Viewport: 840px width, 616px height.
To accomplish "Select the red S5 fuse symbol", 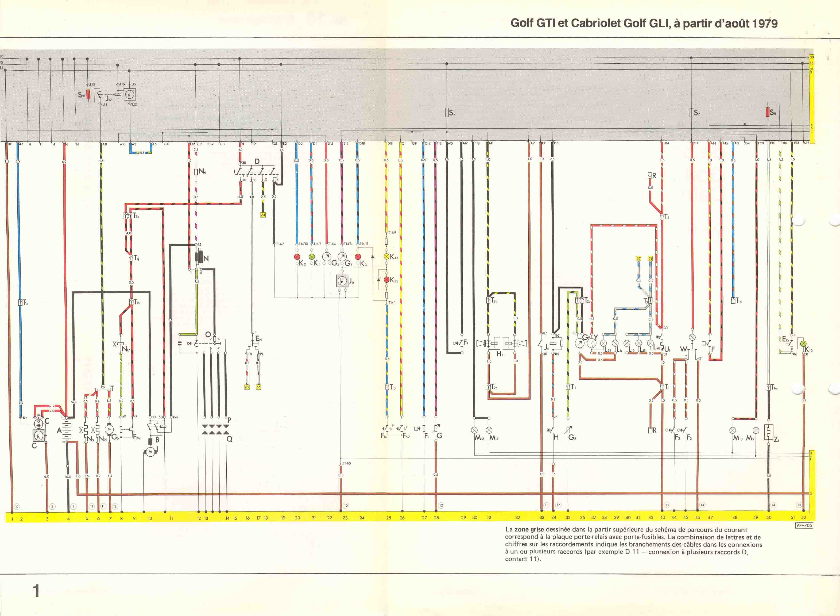I will tap(768, 112).
